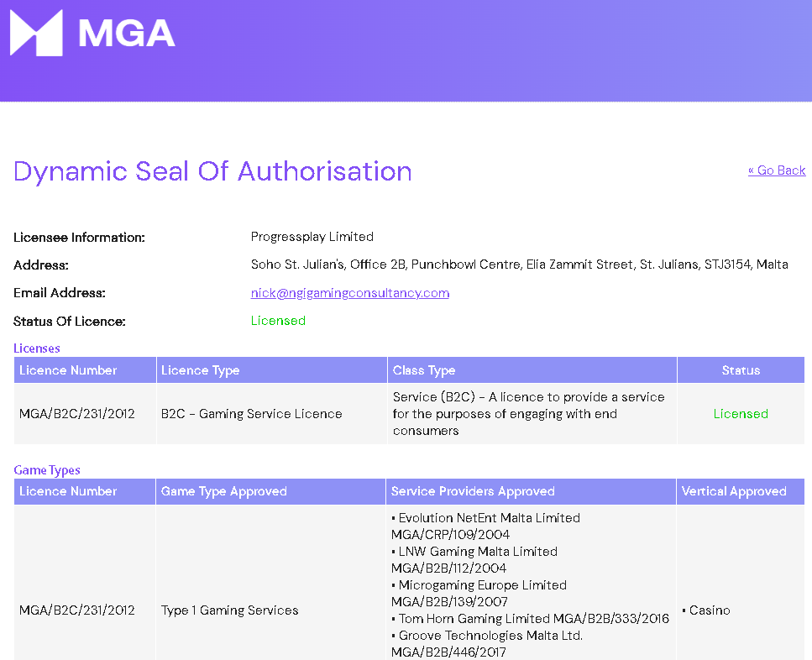Select the licence number MGA/B2B/112/2004
The image size is (812, 660).
click(449, 568)
